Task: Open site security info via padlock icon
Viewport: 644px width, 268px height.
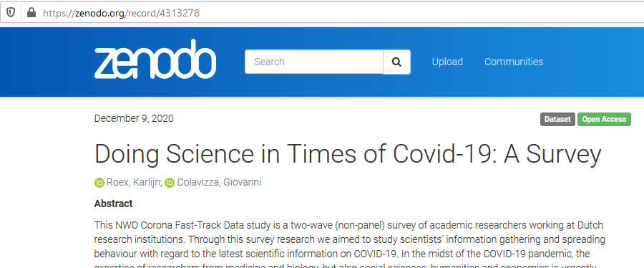Action: [x=31, y=13]
